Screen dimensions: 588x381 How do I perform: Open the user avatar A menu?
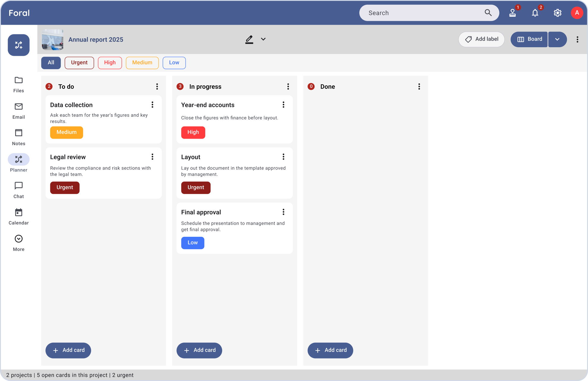pos(577,13)
